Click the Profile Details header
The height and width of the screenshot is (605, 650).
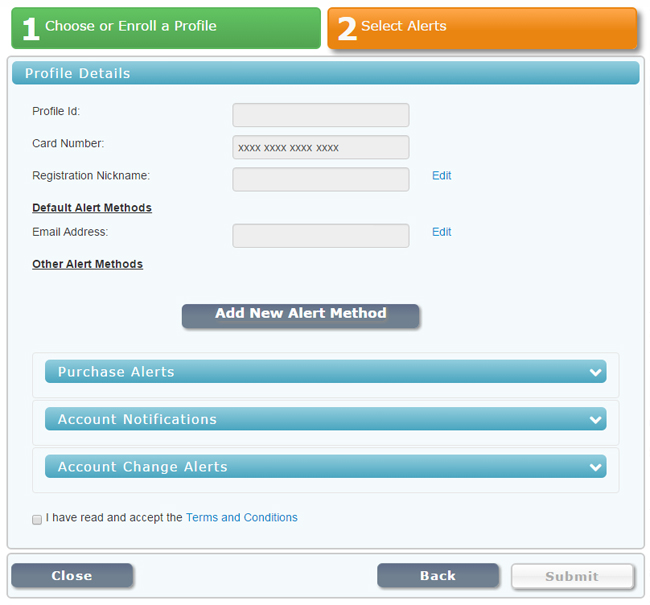click(x=325, y=73)
